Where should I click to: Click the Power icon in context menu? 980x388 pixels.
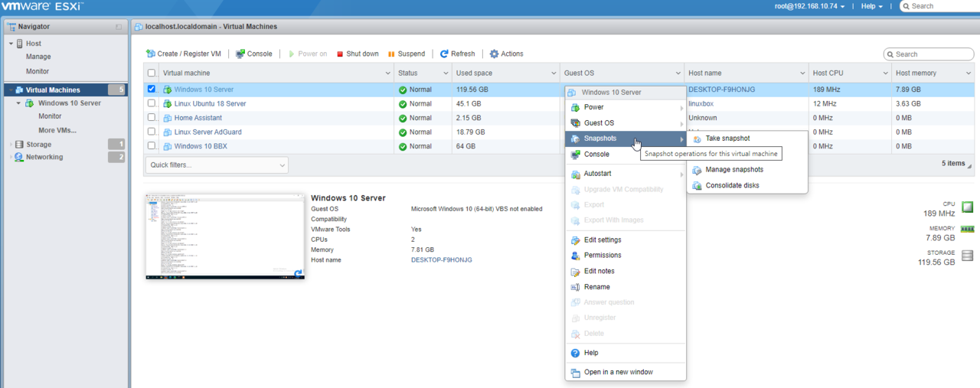(x=575, y=107)
